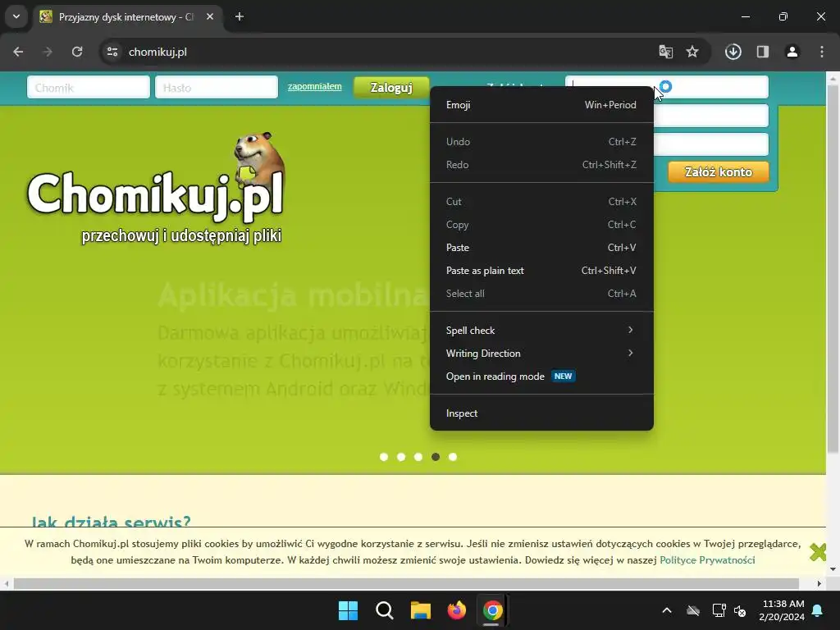Screen dimensions: 840x630
Task: Select the first carousel dot
Action: (x=384, y=457)
